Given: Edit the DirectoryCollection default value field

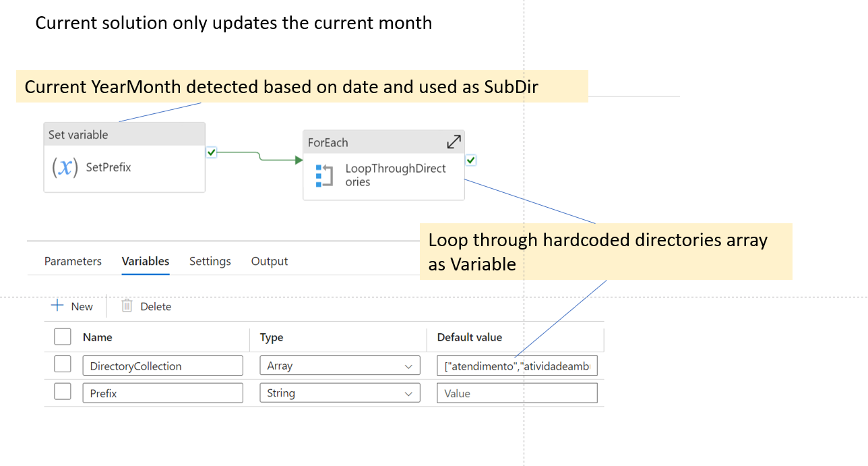Looking at the screenshot, I should pos(516,365).
